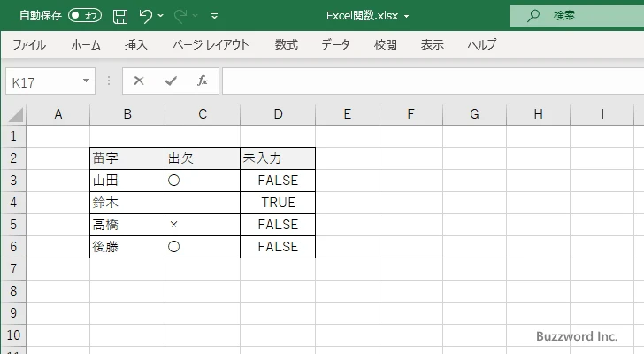This screenshot has height=354, width=644.
Task: Click the Save disk icon
Action: click(120, 16)
